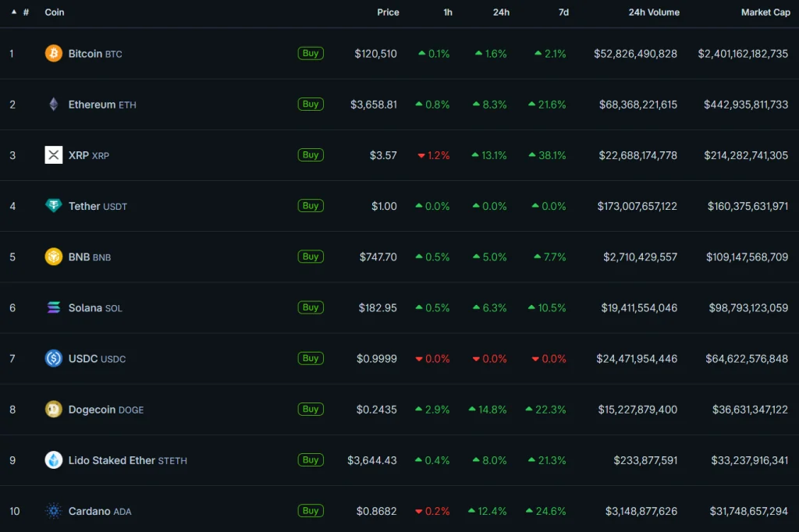Buy Ethereum using its Buy button
The height and width of the screenshot is (532, 799).
coord(311,104)
